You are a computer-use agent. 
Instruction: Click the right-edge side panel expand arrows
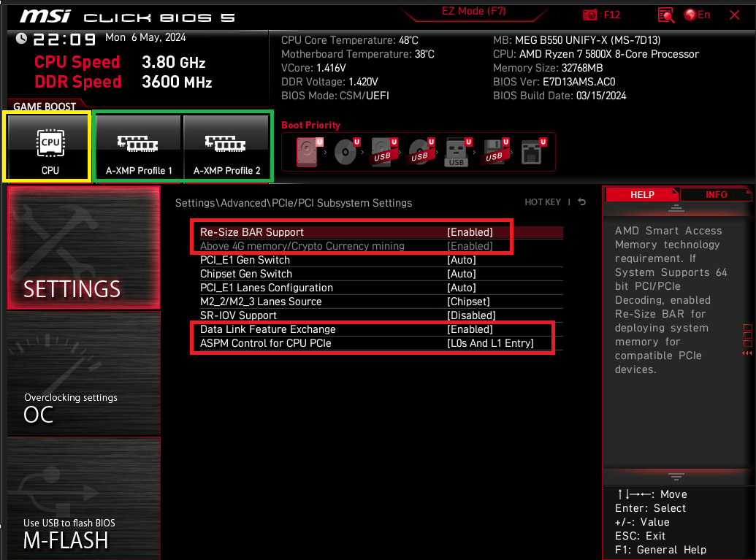(747, 353)
